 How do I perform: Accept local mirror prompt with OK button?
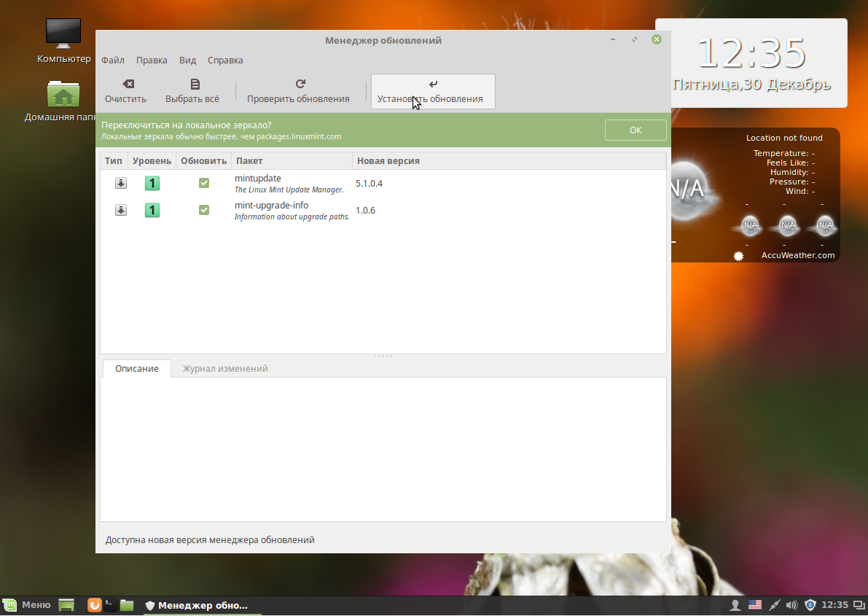tap(635, 130)
